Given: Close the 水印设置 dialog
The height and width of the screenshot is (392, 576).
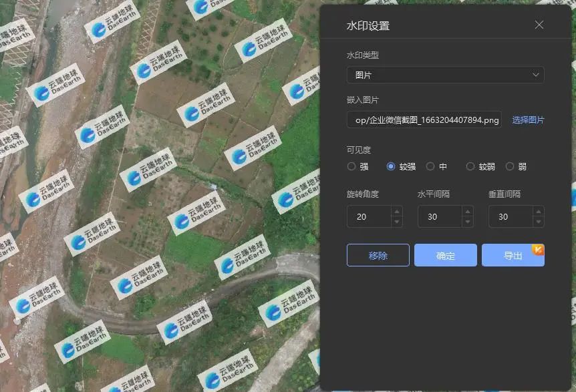Looking at the screenshot, I should 539,25.
